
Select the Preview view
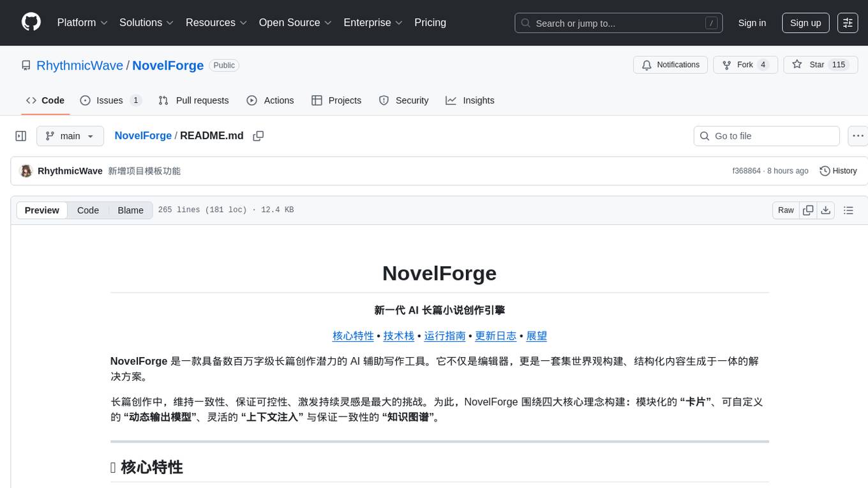(42, 210)
